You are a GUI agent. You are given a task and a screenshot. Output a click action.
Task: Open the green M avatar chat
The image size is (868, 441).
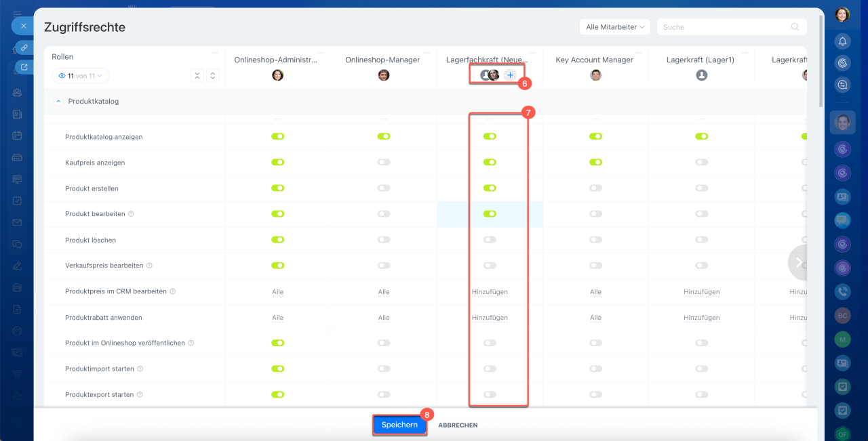pos(842,339)
